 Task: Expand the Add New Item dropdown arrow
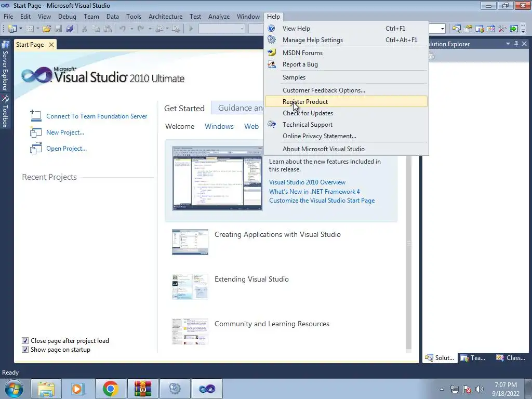point(37,29)
